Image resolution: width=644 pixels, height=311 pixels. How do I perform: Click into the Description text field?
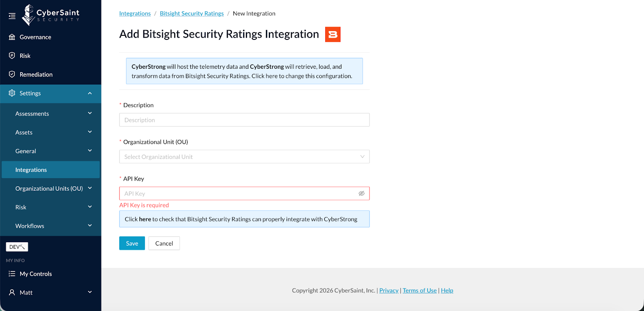pos(244,120)
